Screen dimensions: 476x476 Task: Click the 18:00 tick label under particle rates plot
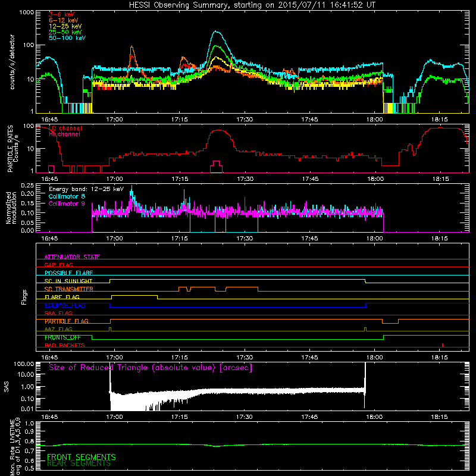pos(375,179)
